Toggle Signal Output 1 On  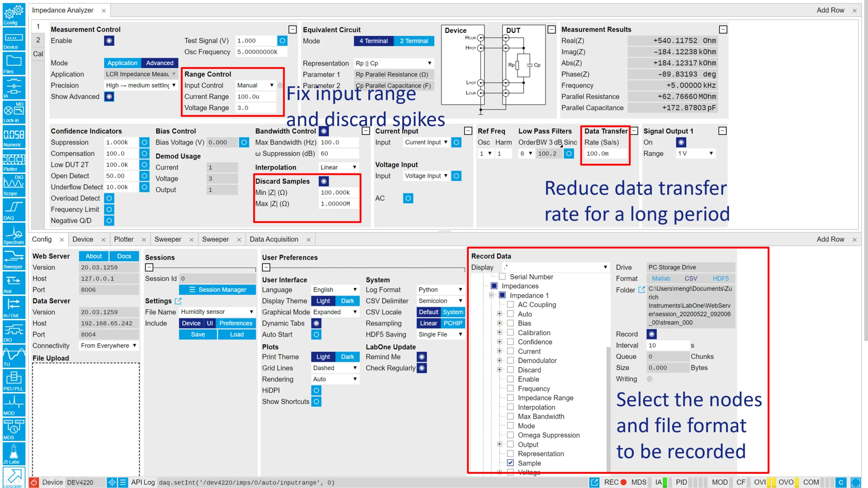coord(681,142)
